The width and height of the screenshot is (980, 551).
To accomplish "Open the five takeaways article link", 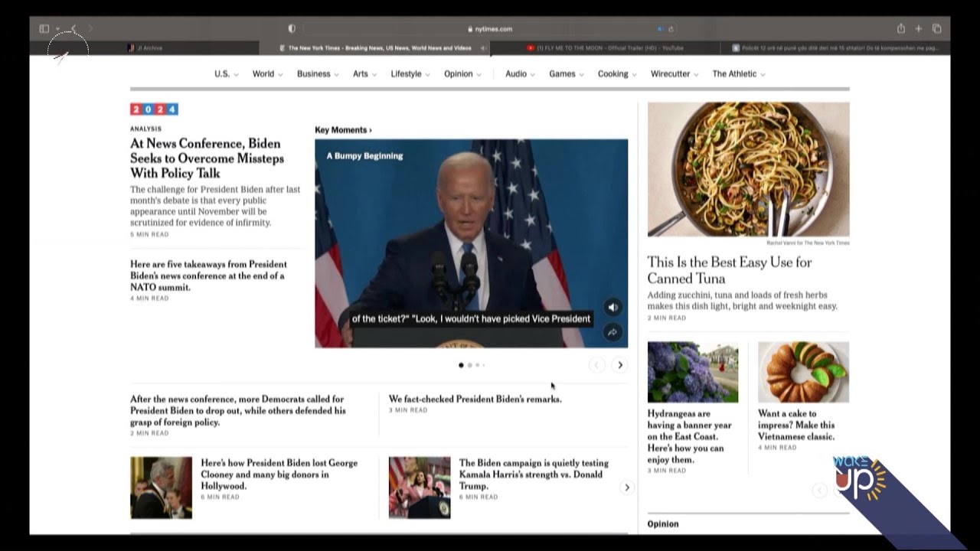I will [208, 275].
